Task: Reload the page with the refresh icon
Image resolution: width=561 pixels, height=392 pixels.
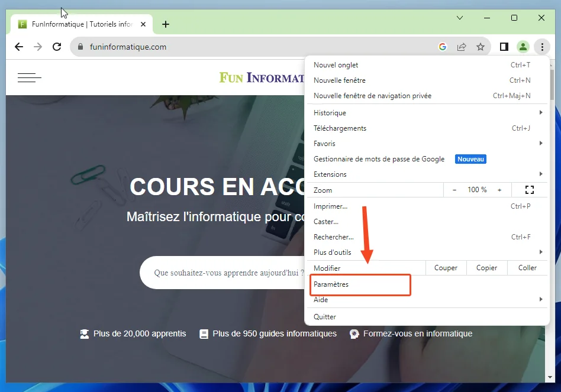Action: pos(57,47)
